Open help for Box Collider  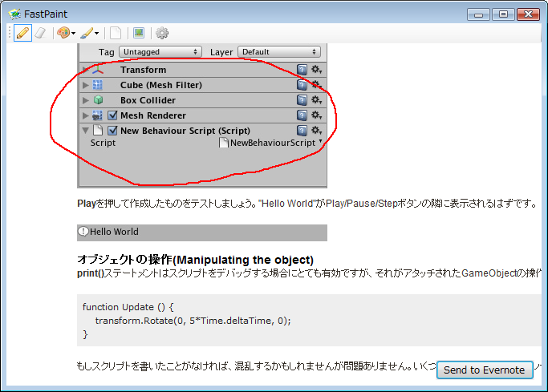[x=302, y=100]
